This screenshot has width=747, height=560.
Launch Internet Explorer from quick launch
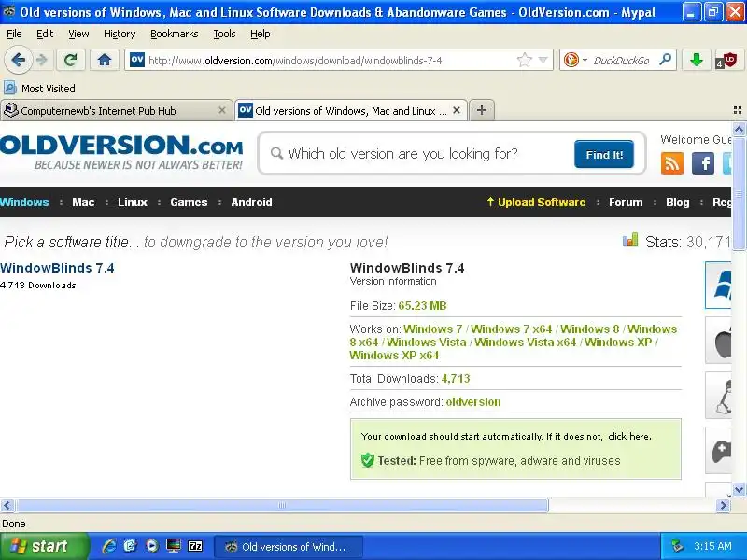(109, 546)
